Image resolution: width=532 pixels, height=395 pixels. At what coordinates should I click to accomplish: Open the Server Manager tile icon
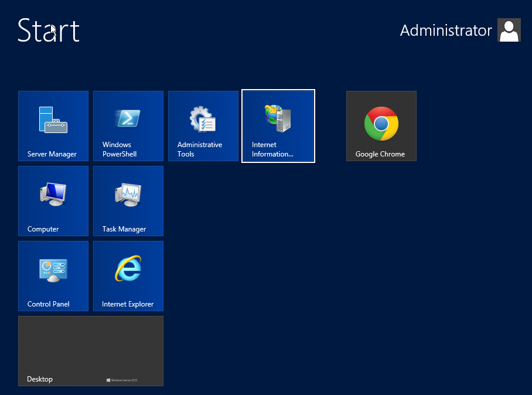point(53,119)
